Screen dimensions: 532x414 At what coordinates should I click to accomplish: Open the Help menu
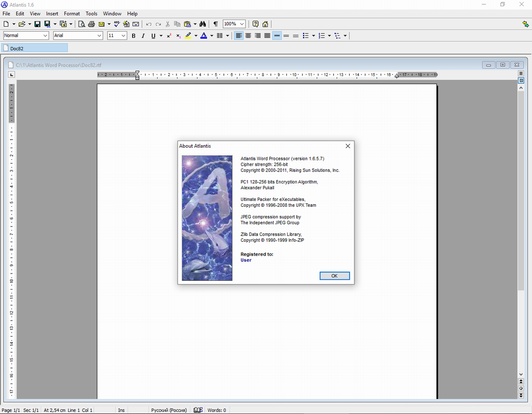pos(133,14)
